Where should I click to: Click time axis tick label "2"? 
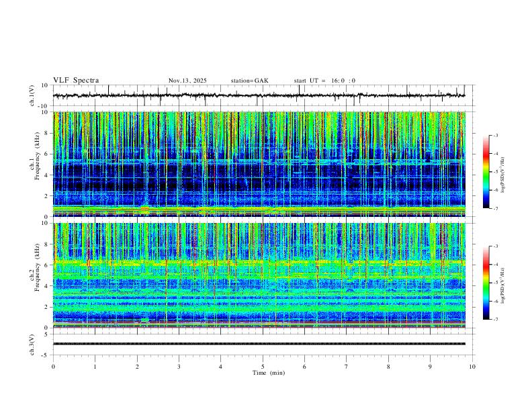click(x=137, y=367)
